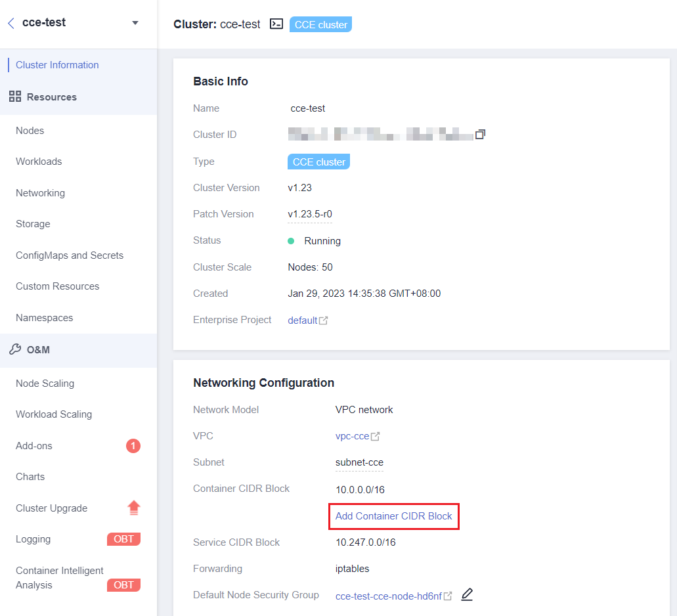Click the O&M section header

click(x=38, y=349)
